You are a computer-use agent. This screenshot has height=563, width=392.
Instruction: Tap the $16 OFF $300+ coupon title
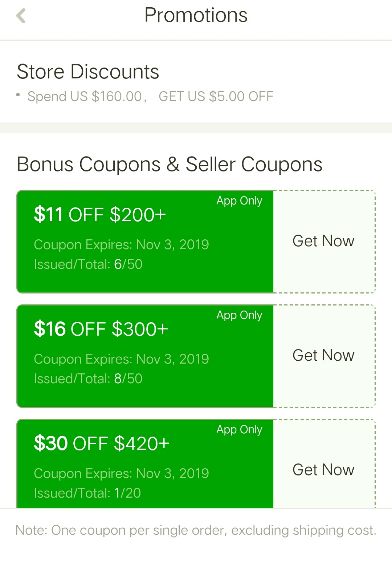point(101,329)
